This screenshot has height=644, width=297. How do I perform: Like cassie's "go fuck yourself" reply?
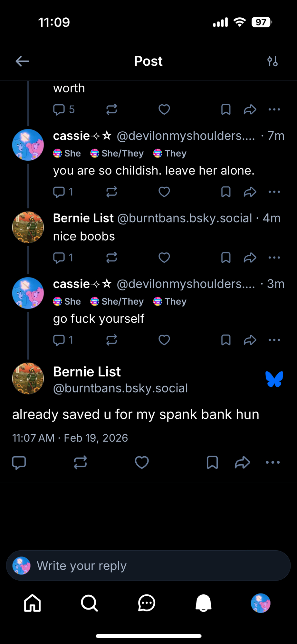pos(164,340)
